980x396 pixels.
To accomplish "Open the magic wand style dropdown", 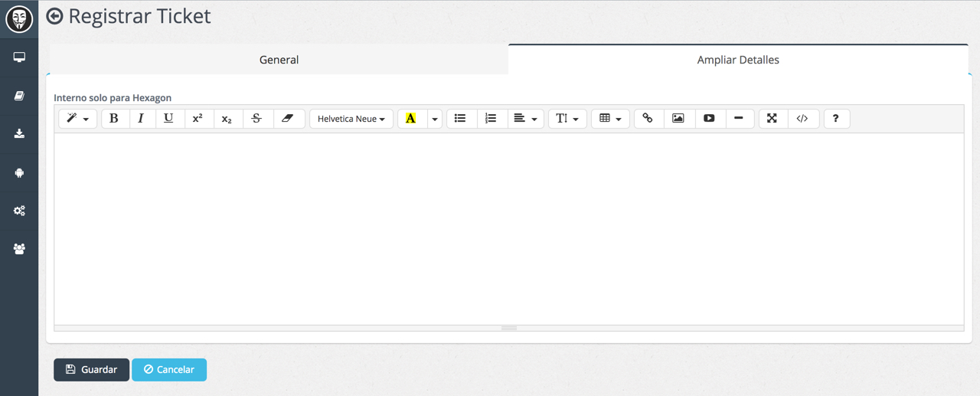I will point(78,119).
